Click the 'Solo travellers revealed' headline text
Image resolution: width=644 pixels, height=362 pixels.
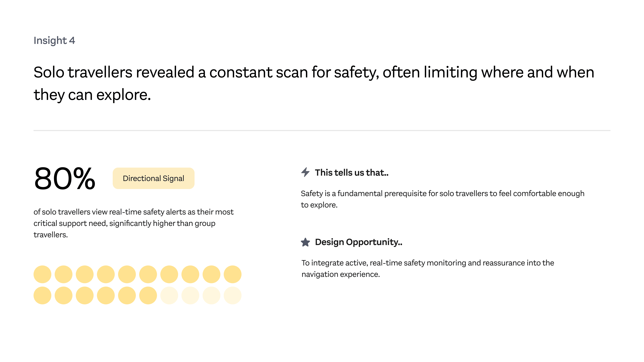tap(314, 83)
